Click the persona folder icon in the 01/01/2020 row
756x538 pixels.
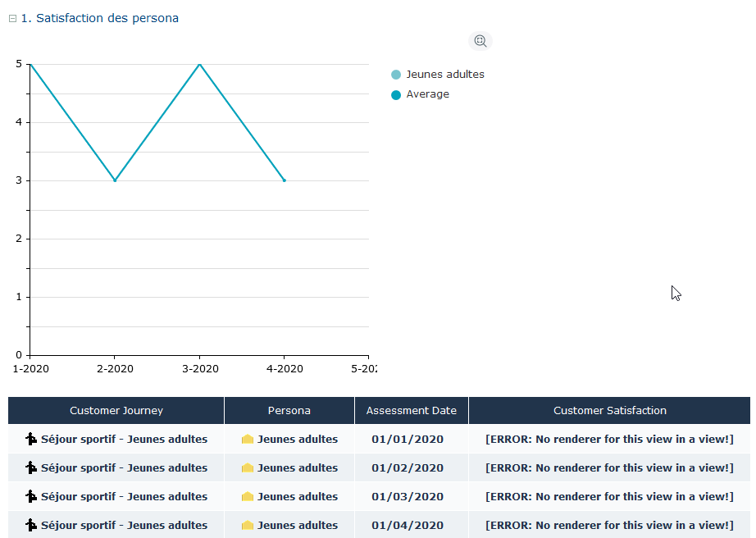click(x=248, y=440)
